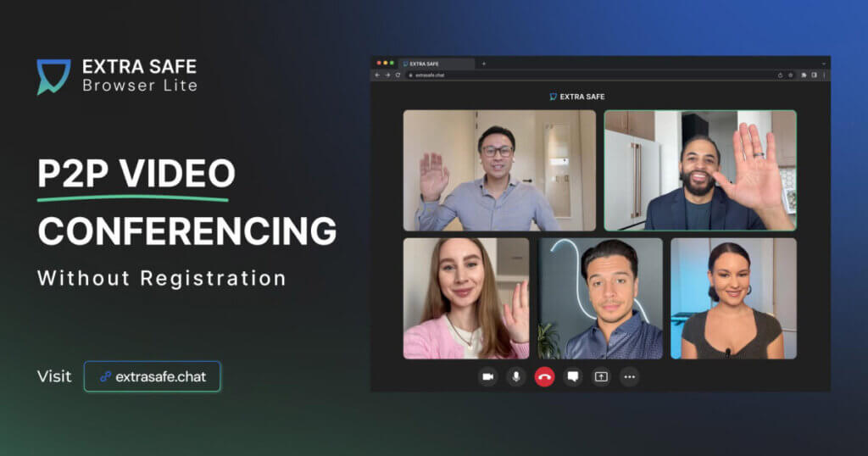Image resolution: width=868 pixels, height=456 pixels.
Task: Bookmark the page with the star icon
Action: click(791, 75)
